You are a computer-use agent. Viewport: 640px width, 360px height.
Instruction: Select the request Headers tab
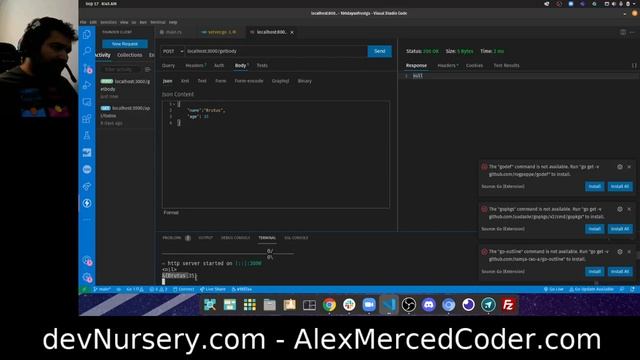coord(195,65)
